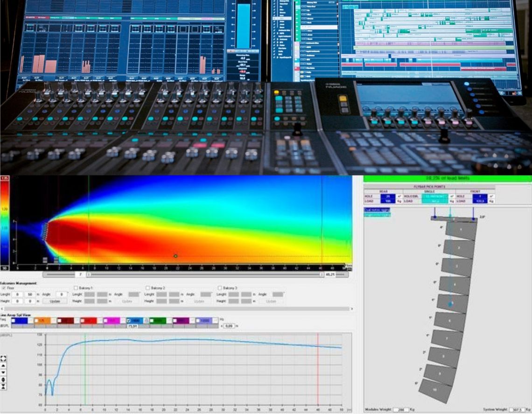Viewport: 532px width, 414px height.
Task: Select Dual motors rigging option
Action: click(377, 210)
